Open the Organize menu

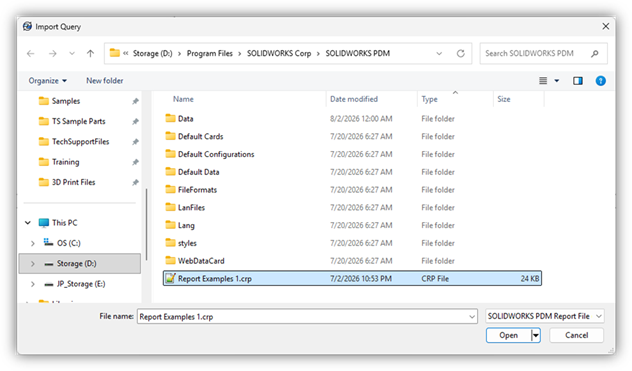point(48,81)
